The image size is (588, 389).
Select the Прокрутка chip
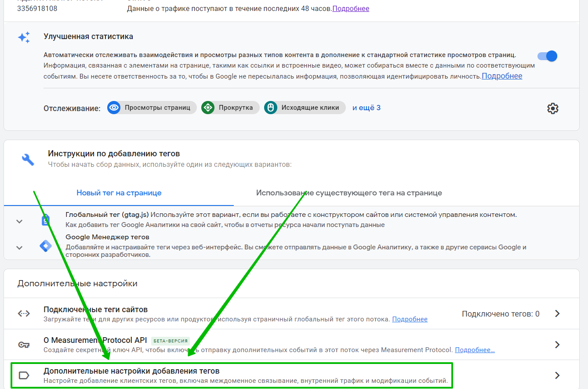click(x=230, y=108)
